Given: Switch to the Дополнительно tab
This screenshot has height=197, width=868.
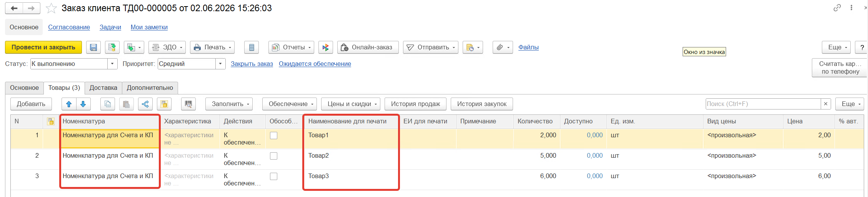Looking at the screenshot, I should 150,88.
